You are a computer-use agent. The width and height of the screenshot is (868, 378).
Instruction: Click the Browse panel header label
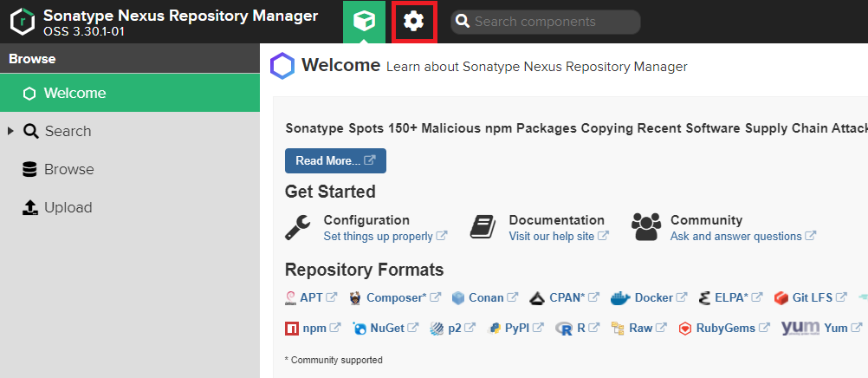(x=32, y=59)
